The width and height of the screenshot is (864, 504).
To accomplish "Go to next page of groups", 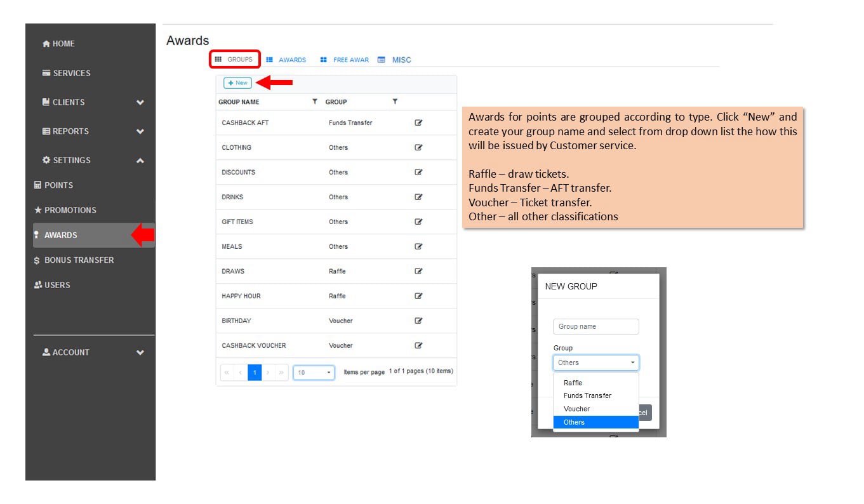I will pos(269,372).
